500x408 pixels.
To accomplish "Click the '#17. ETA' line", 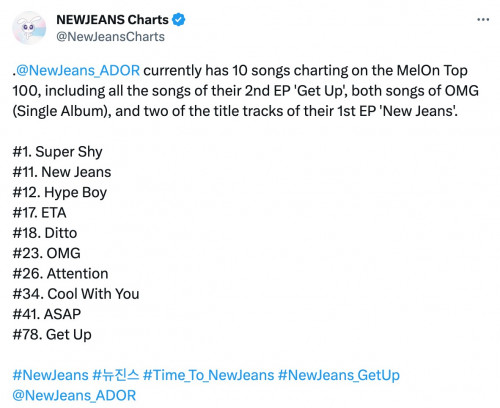I will click(x=39, y=213).
